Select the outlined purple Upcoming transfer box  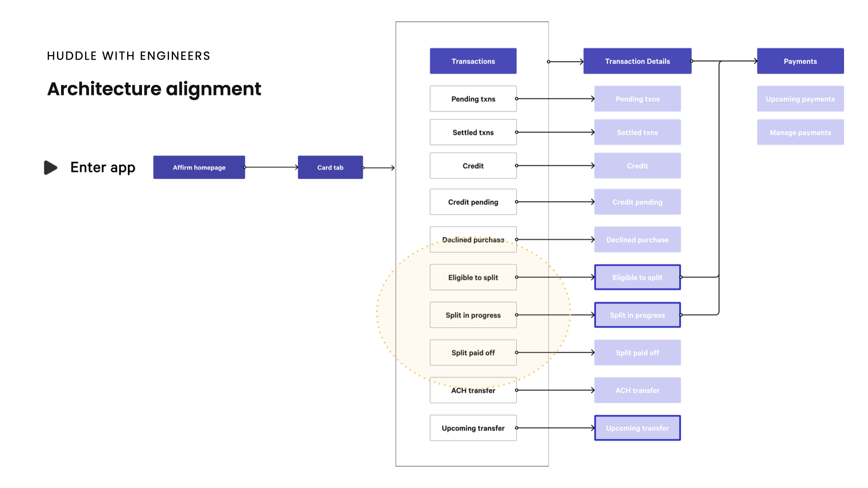click(637, 428)
